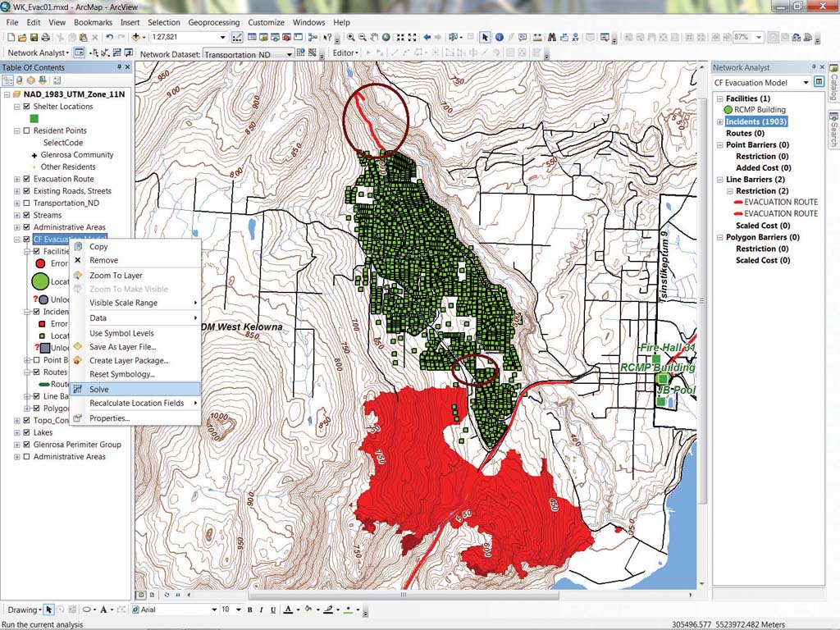Switch to Layout View icon

click(152, 594)
